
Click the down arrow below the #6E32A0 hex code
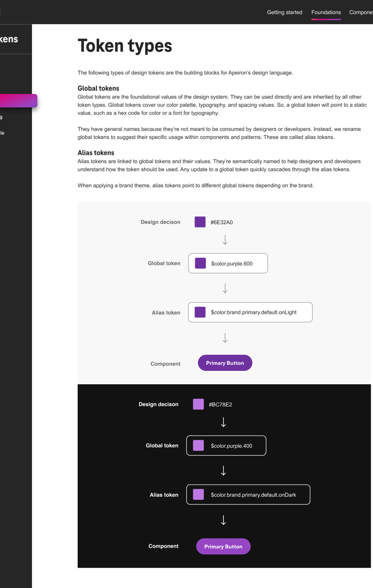[x=225, y=240]
